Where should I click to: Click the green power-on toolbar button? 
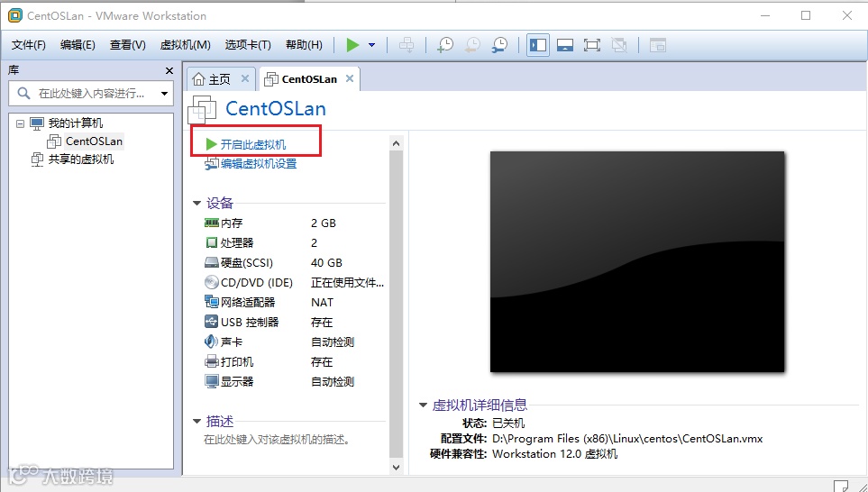(352, 45)
